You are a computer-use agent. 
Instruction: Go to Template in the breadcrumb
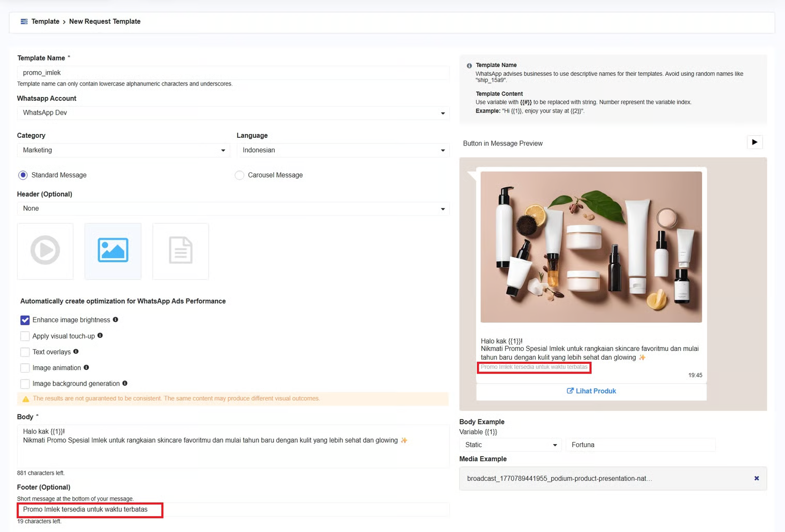tap(45, 22)
